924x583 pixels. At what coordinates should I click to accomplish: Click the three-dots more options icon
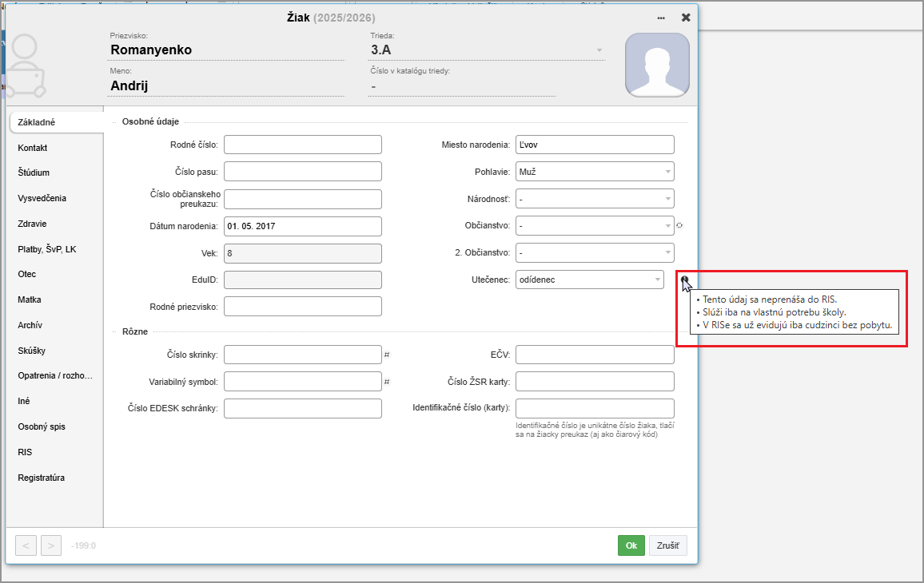click(x=661, y=18)
